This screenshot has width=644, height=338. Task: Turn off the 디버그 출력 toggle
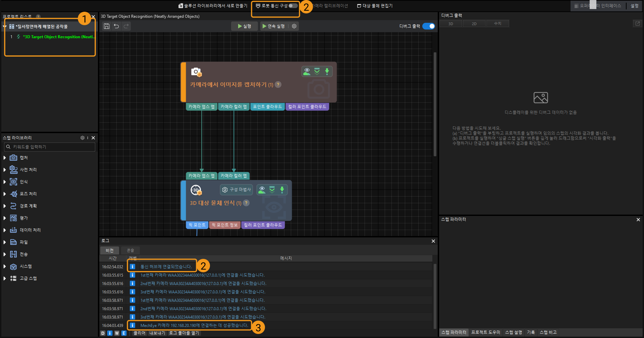(429, 26)
